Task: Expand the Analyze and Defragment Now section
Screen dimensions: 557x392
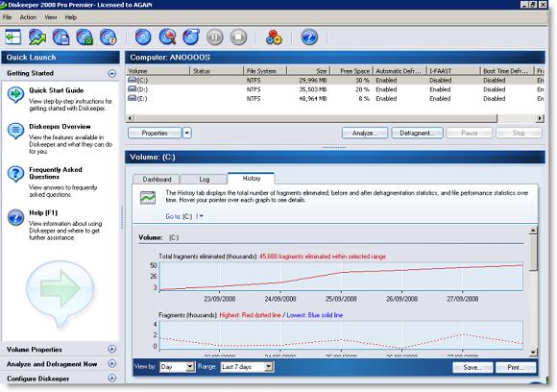Action: click(112, 364)
